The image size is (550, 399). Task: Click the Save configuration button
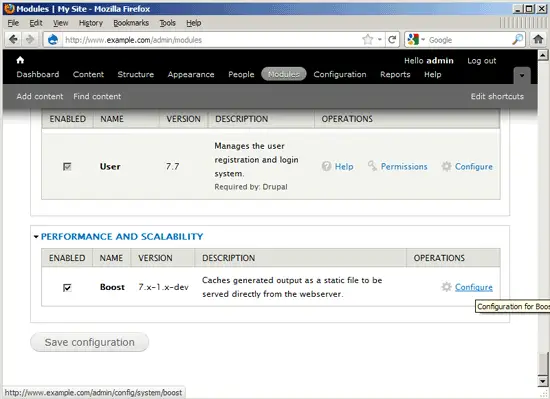89,342
